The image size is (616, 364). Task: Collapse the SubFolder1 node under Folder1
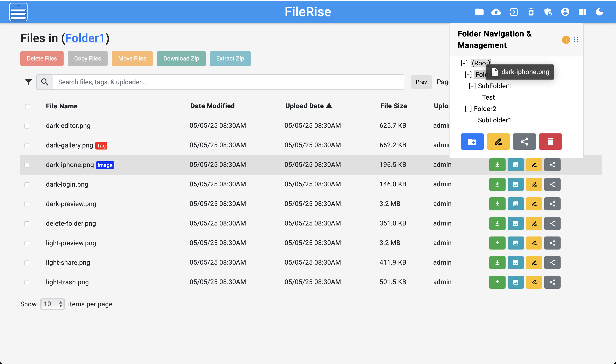pos(472,86)
